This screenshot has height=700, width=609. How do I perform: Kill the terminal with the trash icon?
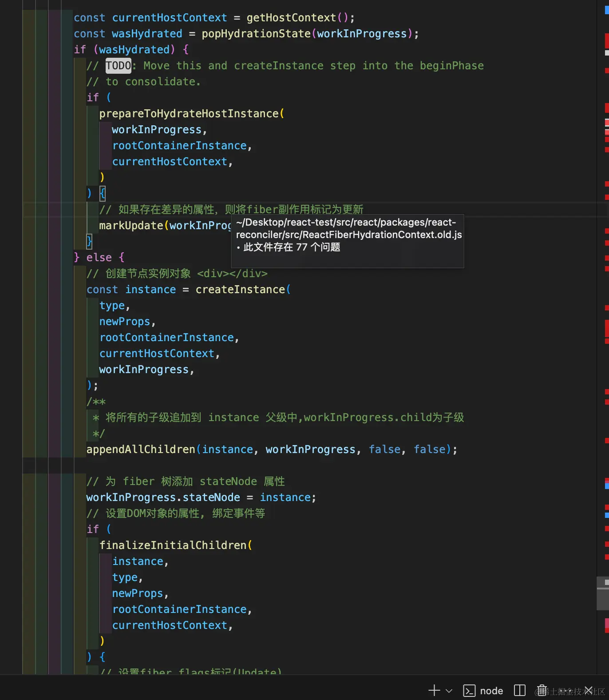[542, 690]
